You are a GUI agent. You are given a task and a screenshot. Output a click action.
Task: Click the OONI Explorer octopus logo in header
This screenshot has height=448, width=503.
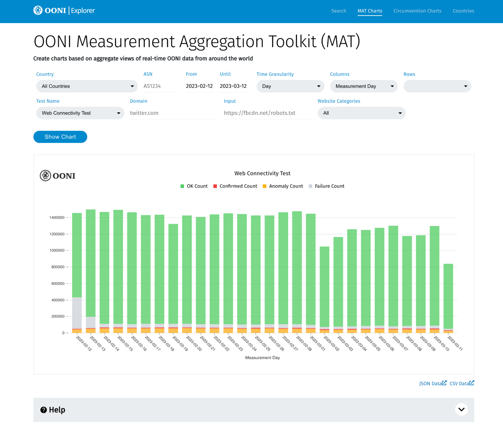(x=38, y=11)
